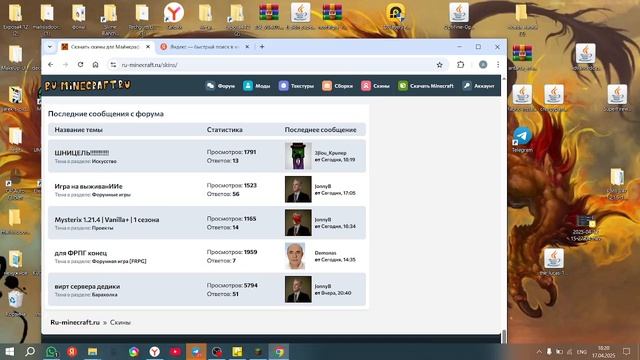Reload the ru-minecraft.ru page
This screenshot has width=640, height=360.
click(80, 64)
